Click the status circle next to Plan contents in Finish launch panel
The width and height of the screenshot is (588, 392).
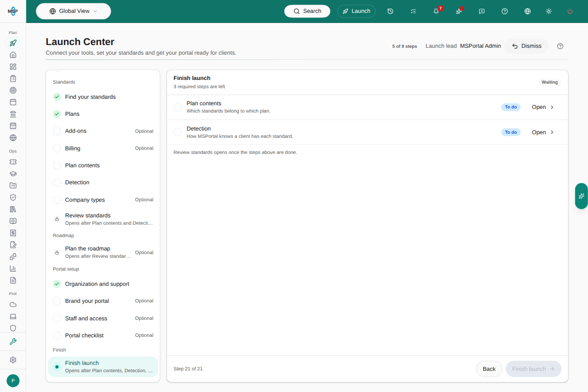(x=178, y=107)
